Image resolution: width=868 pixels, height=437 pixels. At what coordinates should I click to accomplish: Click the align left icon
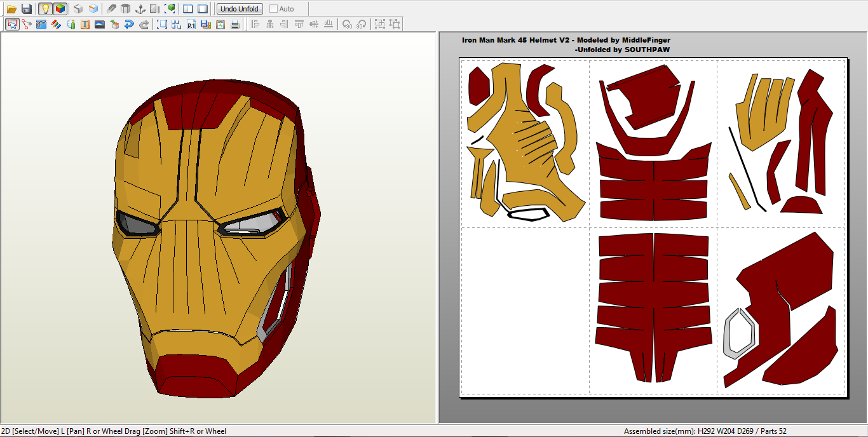point(255,24)
